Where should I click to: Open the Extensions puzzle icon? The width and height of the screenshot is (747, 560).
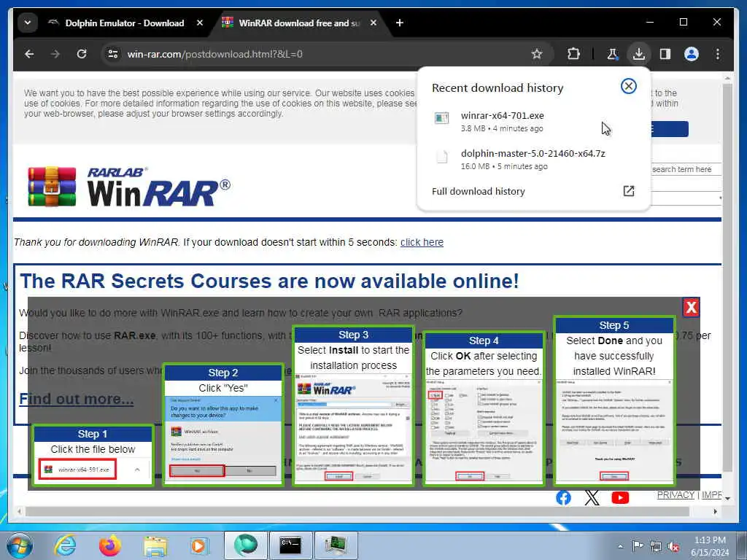573,54
